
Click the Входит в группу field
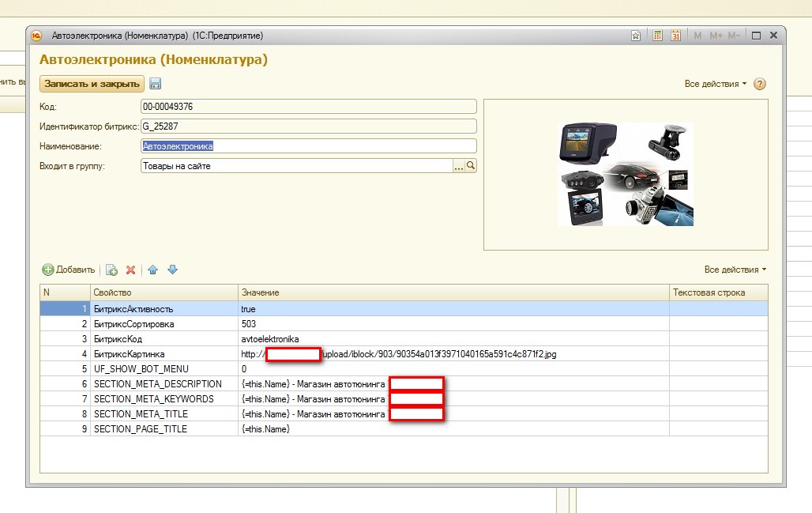pos(297,166)
